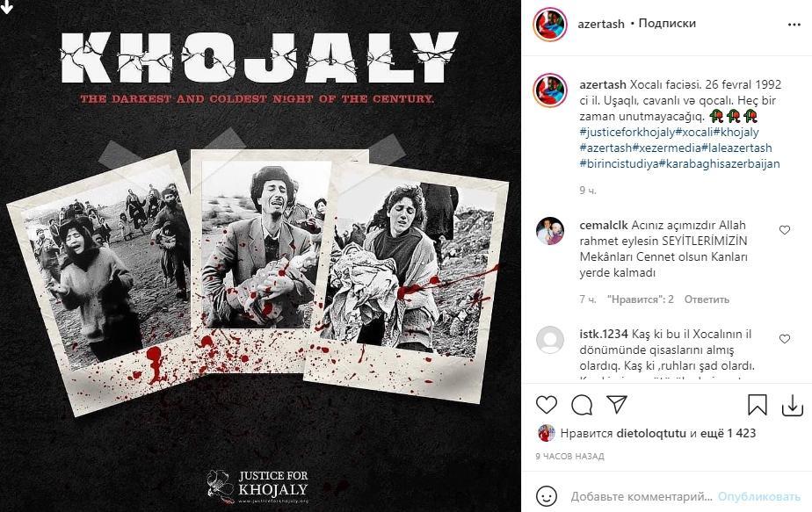Open dietoloqtutu's profile from likes
Screen dimensions: 812x512
651,433
